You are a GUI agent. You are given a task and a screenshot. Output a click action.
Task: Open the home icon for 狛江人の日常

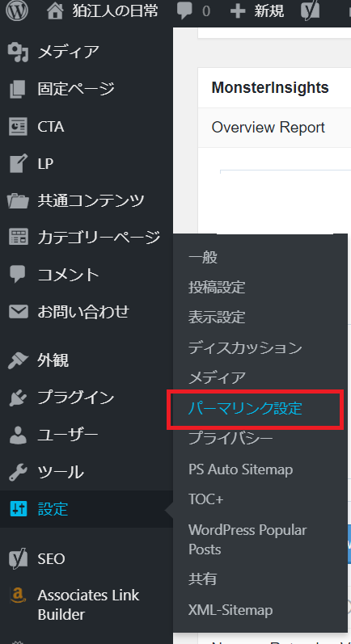click(x=55, y=11)
